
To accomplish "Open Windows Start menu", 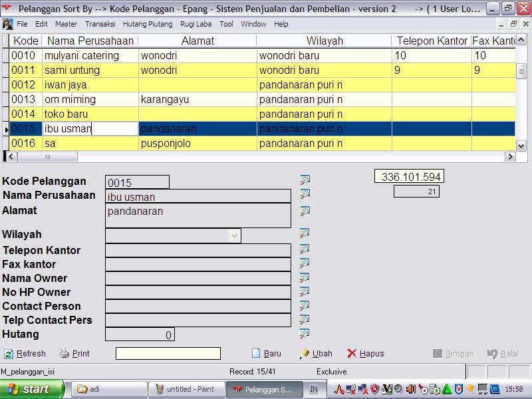I will pyautogui.click(x=32, y=389).
